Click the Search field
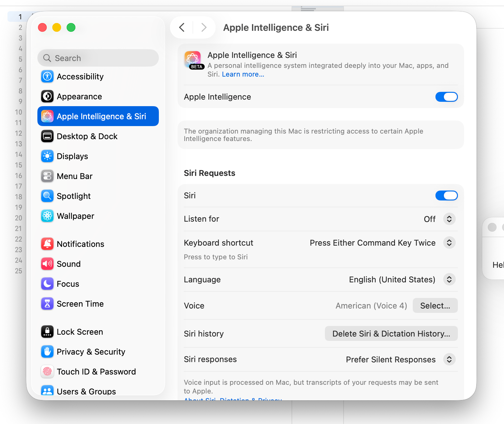 coord(98,58)
